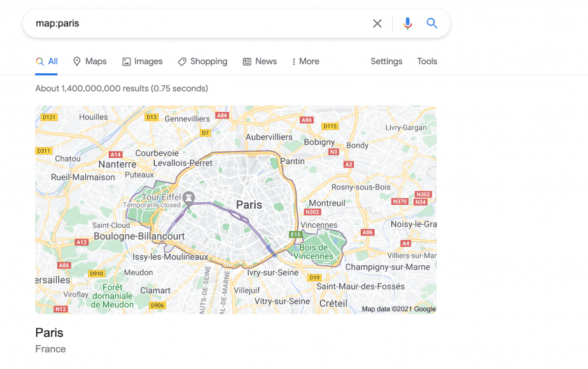588x369 pixels.
Task: Click the Paris title below map
Action: tap(49, 333)
